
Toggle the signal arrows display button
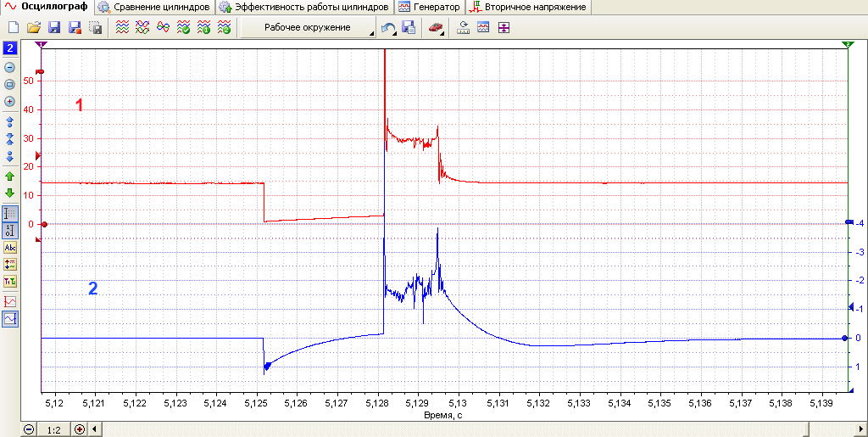(x=10, y=264)
